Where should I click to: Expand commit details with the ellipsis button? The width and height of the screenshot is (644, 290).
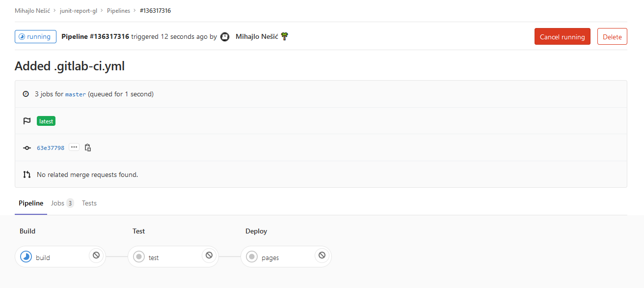[74, 147]
